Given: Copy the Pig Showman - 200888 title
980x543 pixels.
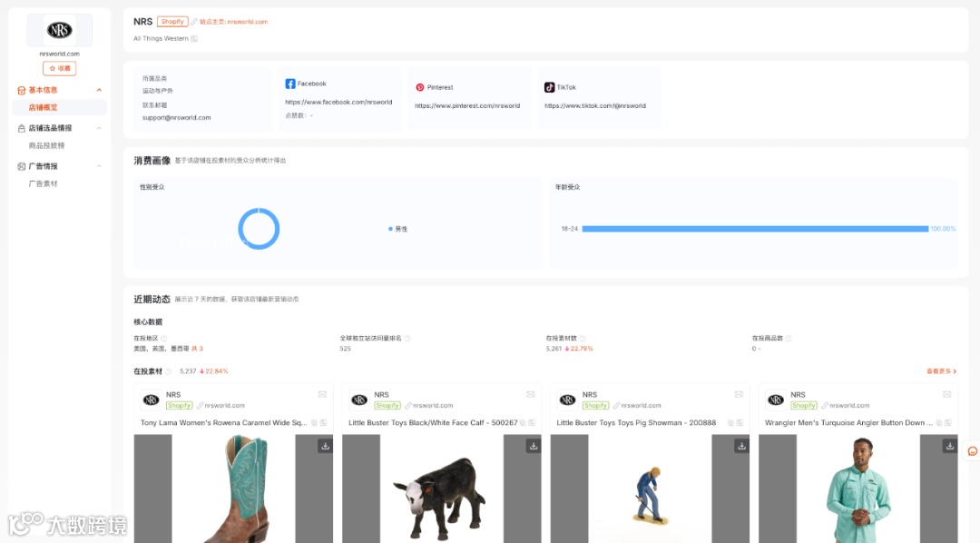Looking at the screenshot, I should tap(730, 423).
